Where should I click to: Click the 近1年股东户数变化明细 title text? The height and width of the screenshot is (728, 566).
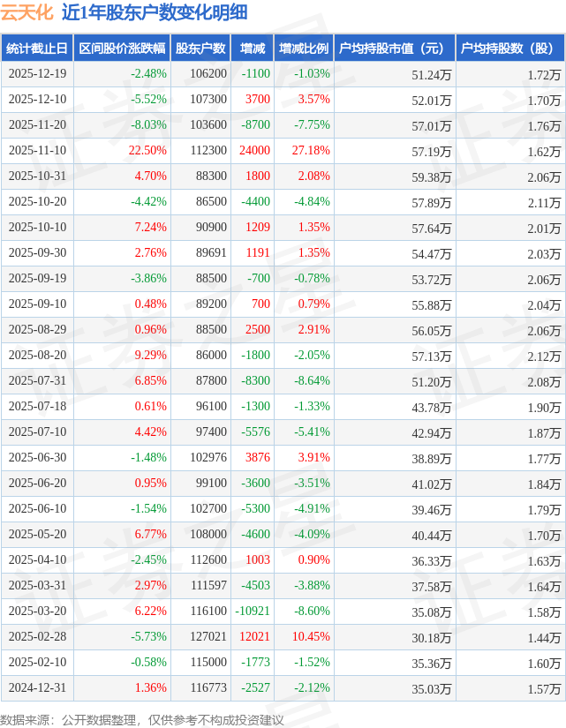[x=155, y=12]
